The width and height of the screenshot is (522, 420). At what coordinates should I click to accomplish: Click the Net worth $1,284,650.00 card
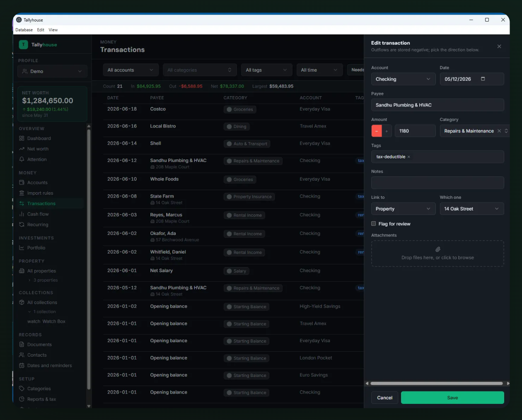[x=53, y=104]
